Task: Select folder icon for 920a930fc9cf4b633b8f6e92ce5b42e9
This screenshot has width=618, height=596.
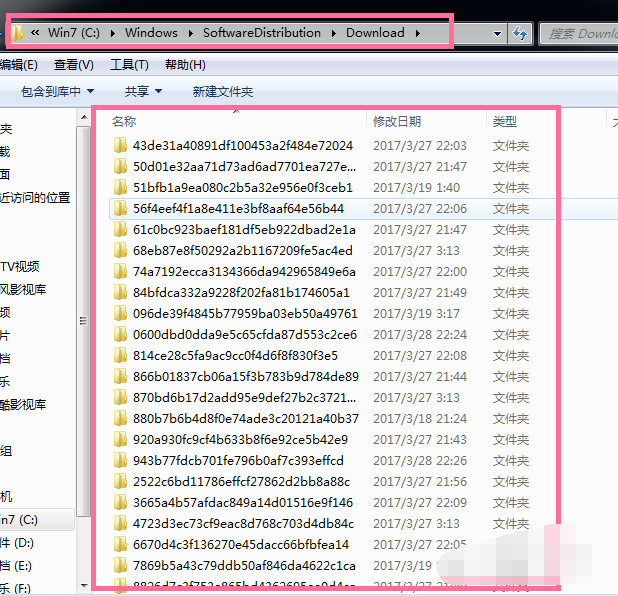Action: (x=120, y=439)
